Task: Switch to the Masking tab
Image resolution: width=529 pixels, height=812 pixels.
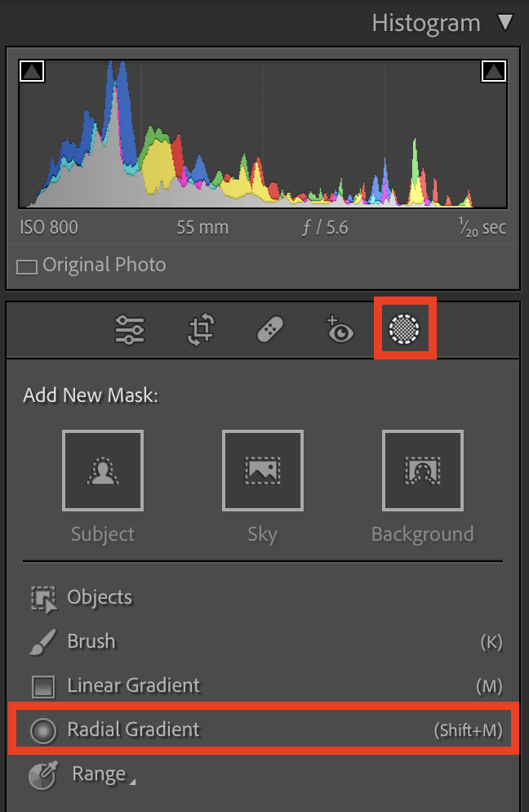Action: point(406,329)
